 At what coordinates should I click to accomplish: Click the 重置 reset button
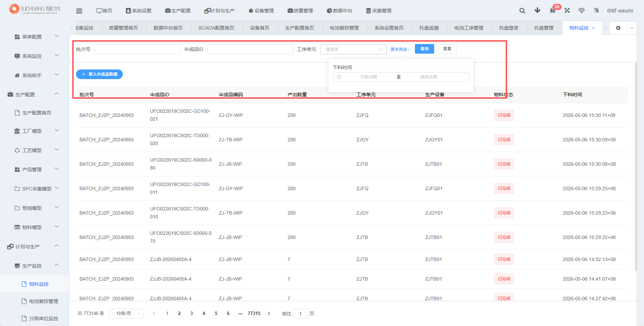tap(447, 49)
